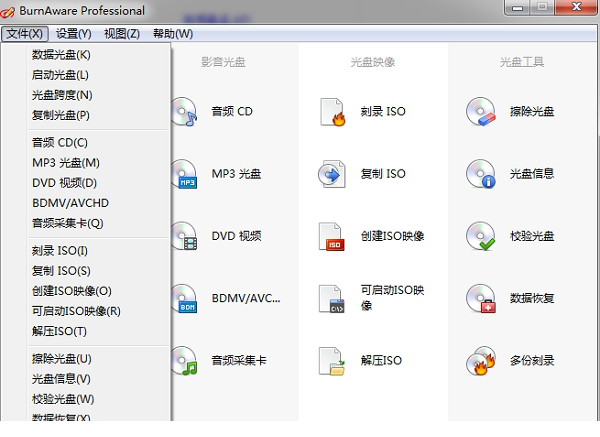This screenshot has height=437, width=600.
Task: Open the 文件(X) menu
Action: coord(24,34)
